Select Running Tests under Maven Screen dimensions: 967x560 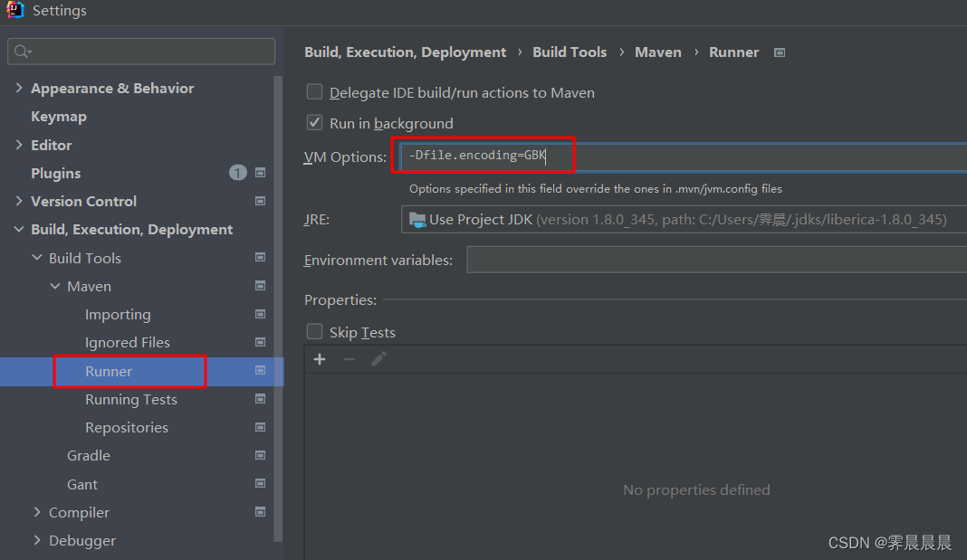point(131,399)
